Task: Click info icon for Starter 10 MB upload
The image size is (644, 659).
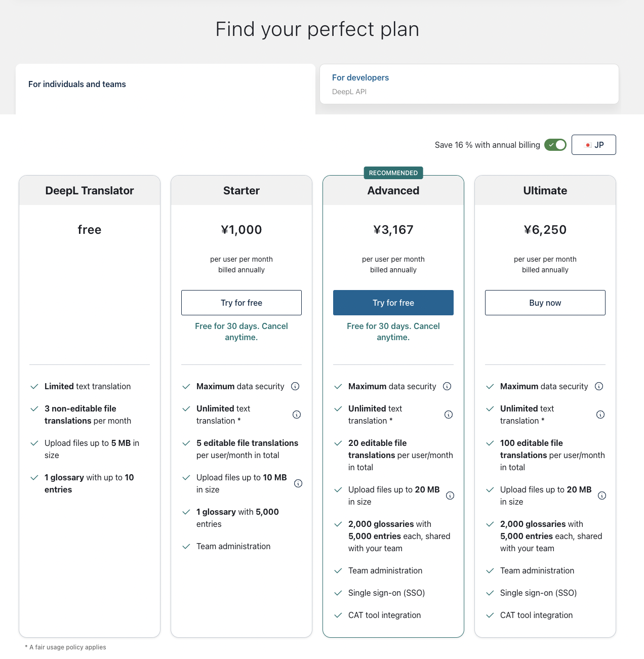Action: (298, 483)
